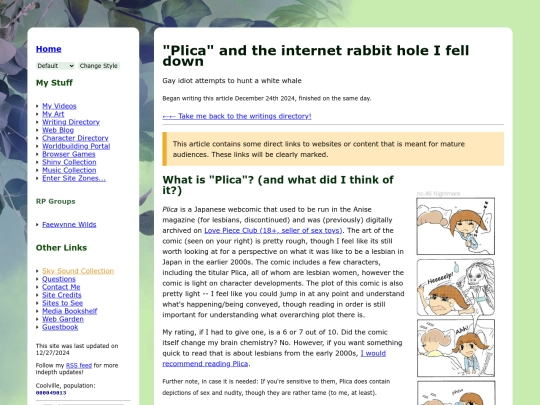The height and width of the screenshot is (405, 540).
Task: Click the first Plica comic panel thumbnail
Action: coord(456,226)
